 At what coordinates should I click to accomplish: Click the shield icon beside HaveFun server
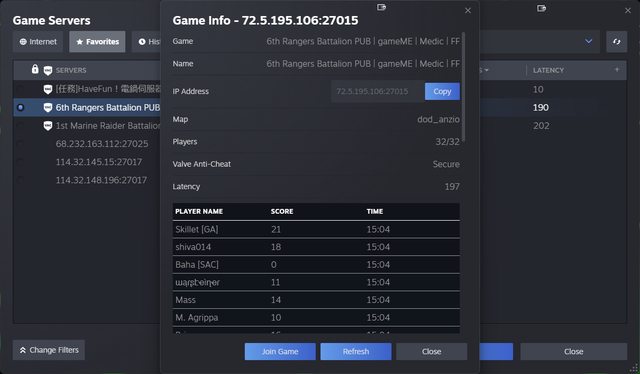pos(48,89)
